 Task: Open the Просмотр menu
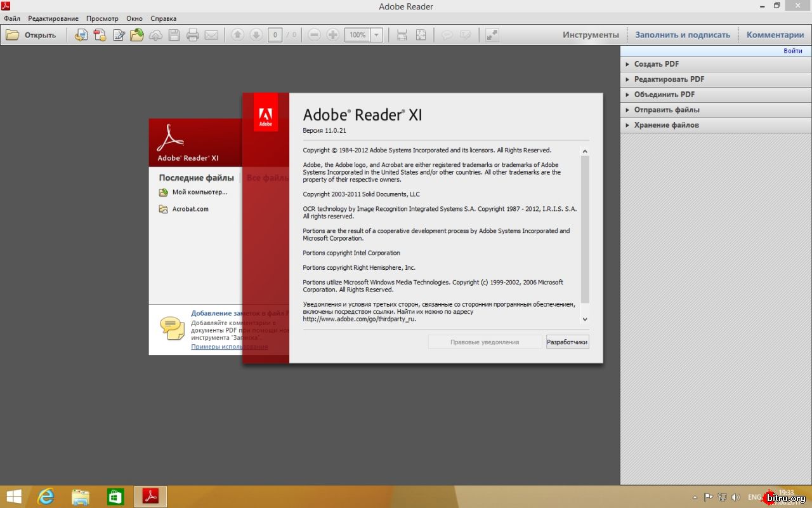tap(102, 18)
